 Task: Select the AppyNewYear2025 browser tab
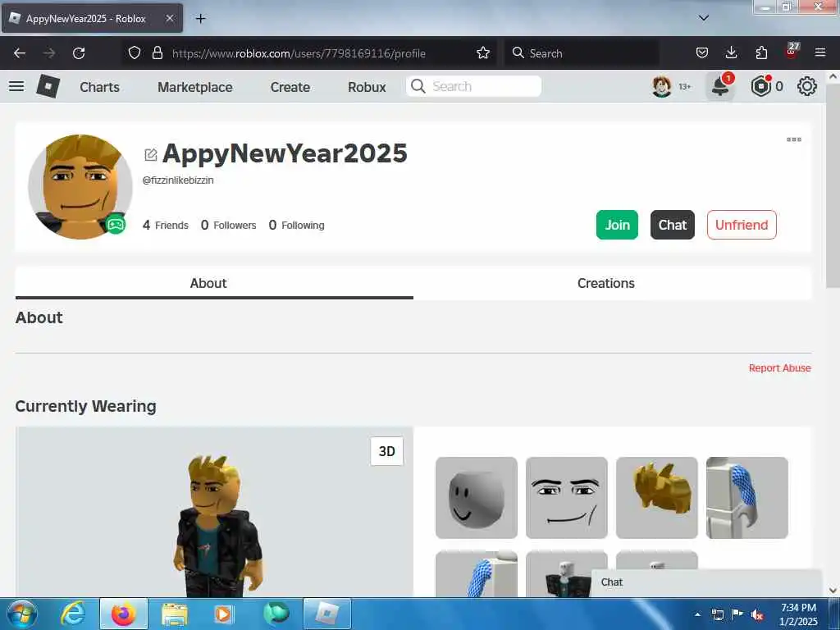[92, 18]
